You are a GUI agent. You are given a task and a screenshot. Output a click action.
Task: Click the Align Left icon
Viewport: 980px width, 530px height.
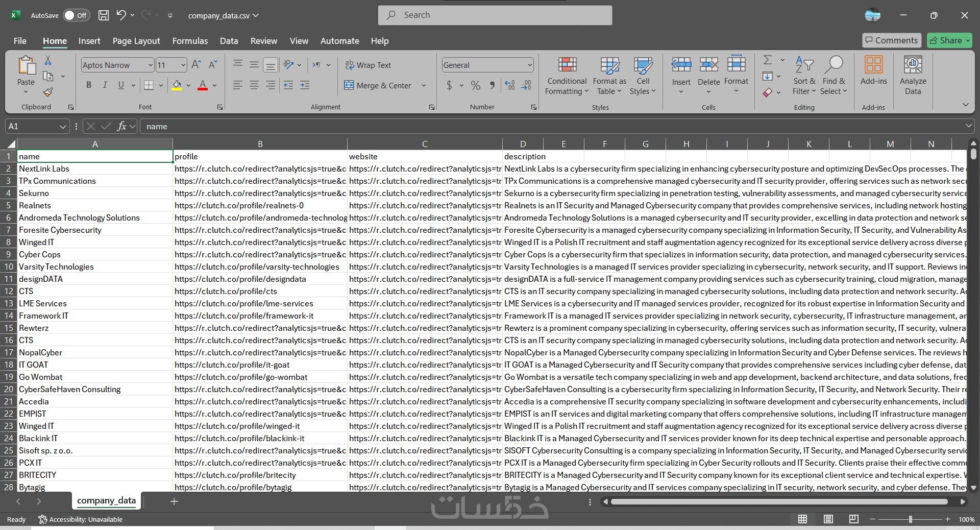coord(238,85)
